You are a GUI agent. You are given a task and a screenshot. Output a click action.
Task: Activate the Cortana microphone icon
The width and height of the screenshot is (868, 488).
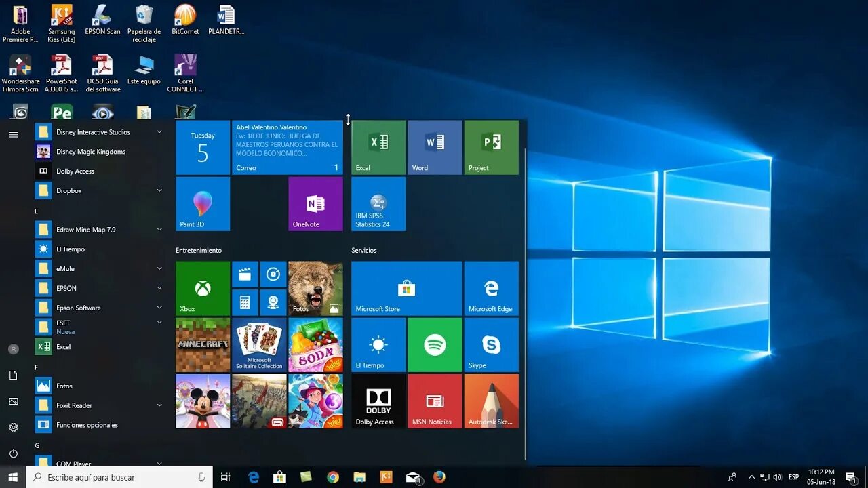pos(201,477)
